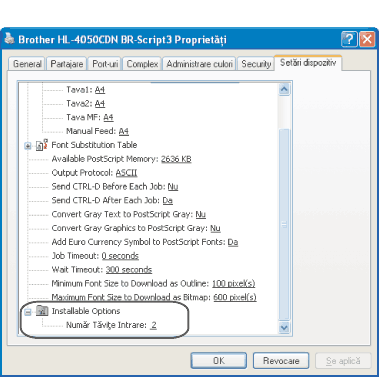Change Output Protocol ASCII value

point(126,173)
